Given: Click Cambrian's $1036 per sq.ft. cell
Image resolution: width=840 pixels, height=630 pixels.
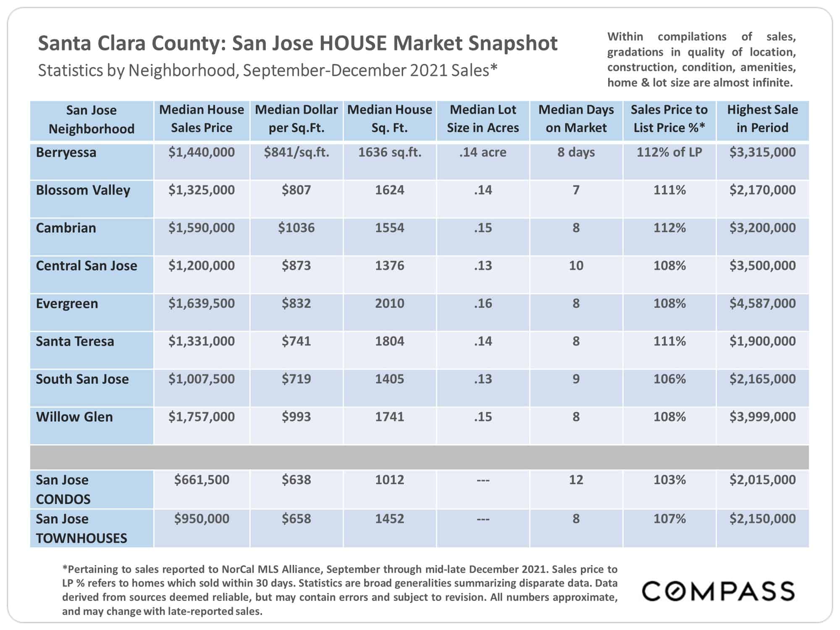Looking at the screenshot, I should tap(297, 236).
